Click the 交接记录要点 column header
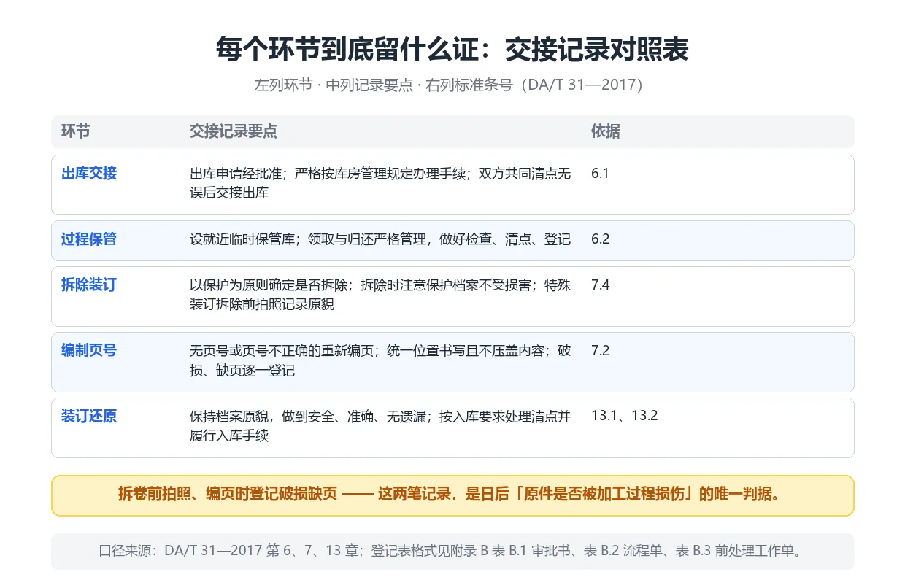 pyautogui.click(x=234, y=131)
